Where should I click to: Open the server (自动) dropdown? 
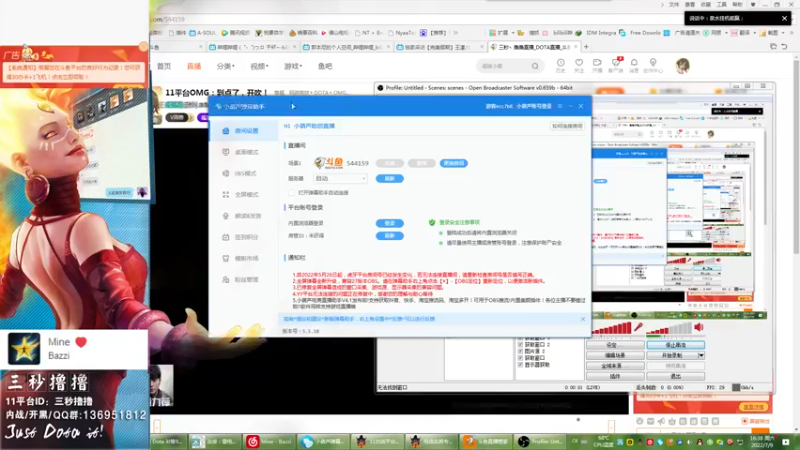coord(340,179)
